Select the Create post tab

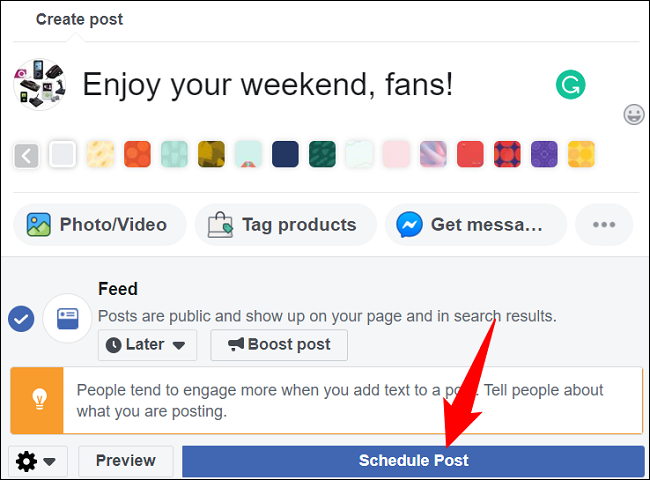79,19
